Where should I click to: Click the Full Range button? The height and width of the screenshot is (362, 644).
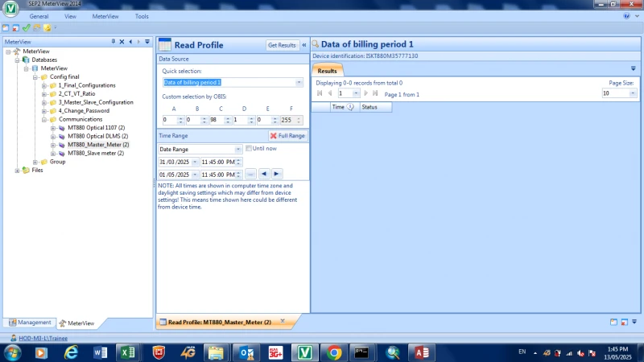287,135
